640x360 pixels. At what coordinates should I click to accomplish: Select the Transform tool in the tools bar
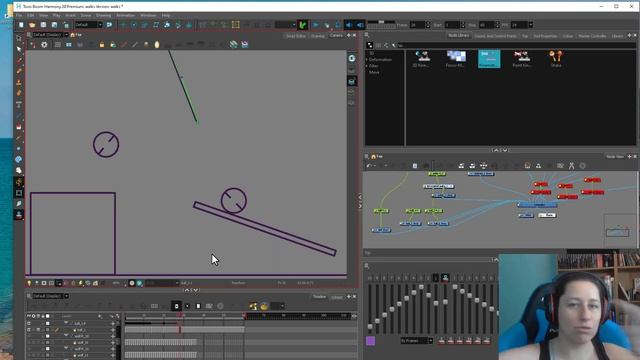pos(19,38)
